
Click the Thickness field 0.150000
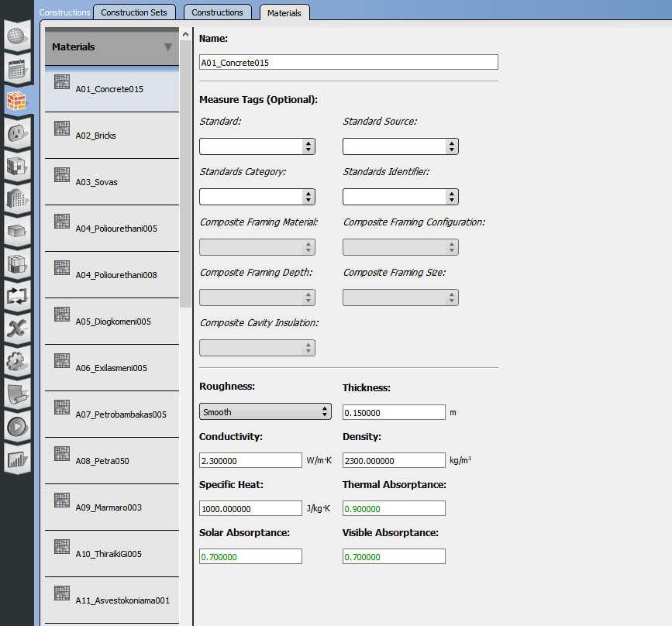(394, 413)
